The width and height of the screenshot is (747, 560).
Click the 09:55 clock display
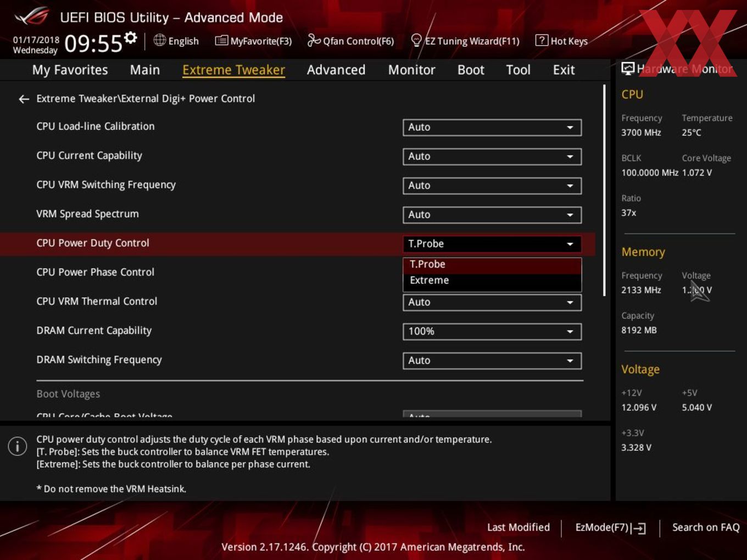point(93,43)
